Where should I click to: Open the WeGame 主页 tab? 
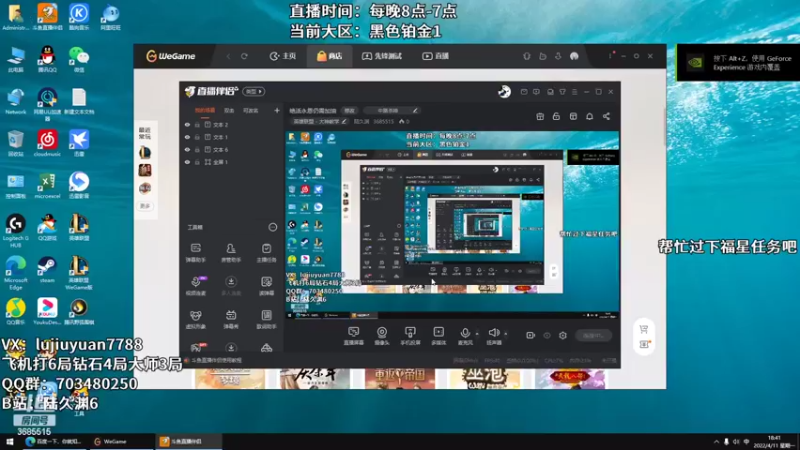(283, 56)
